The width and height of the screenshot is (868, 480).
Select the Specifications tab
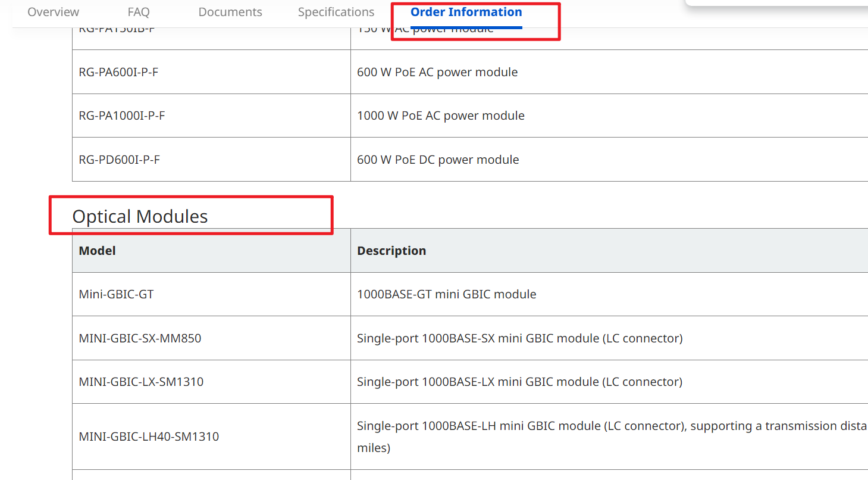tap(336, 12)
